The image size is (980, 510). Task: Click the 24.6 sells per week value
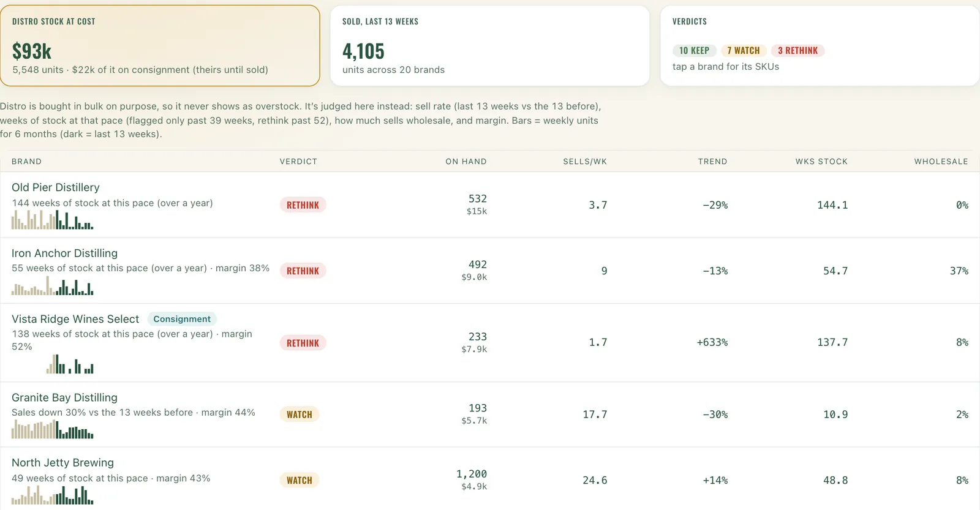click(x=595, y=480)
